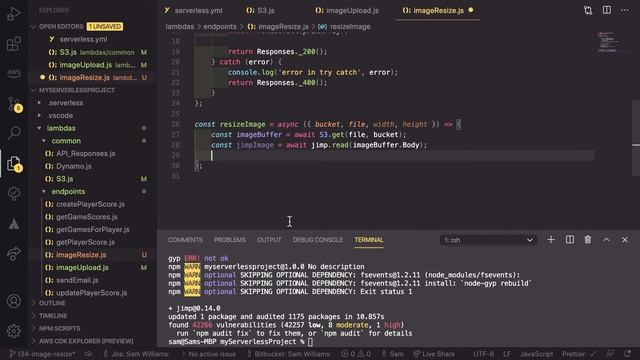Click the compare changes editor icon

point(588,10)
